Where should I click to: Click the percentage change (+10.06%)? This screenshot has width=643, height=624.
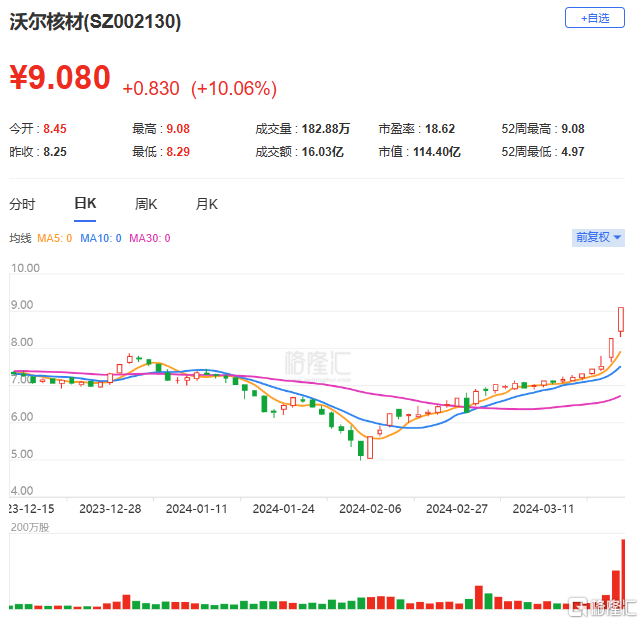[234, 89]
